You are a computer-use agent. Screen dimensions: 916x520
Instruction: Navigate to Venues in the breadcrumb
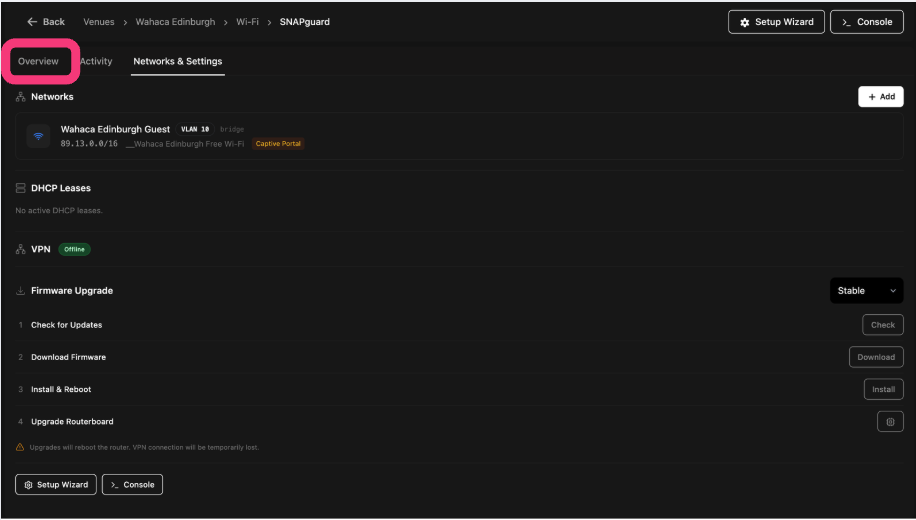(x=99, y=22)
